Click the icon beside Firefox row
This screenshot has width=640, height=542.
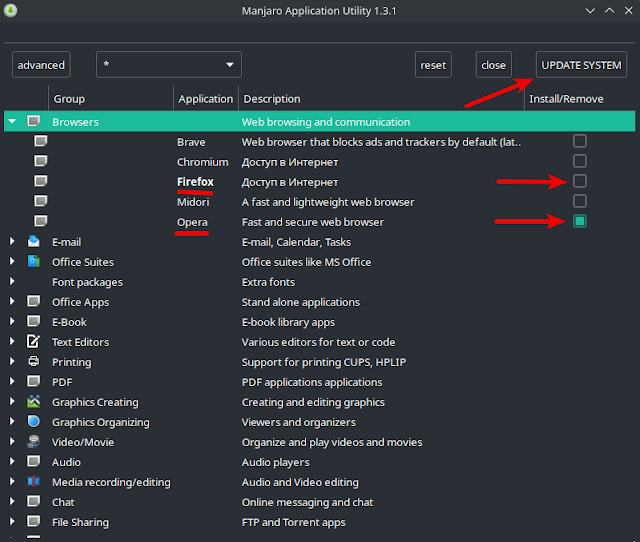click(x=40, y=181)
